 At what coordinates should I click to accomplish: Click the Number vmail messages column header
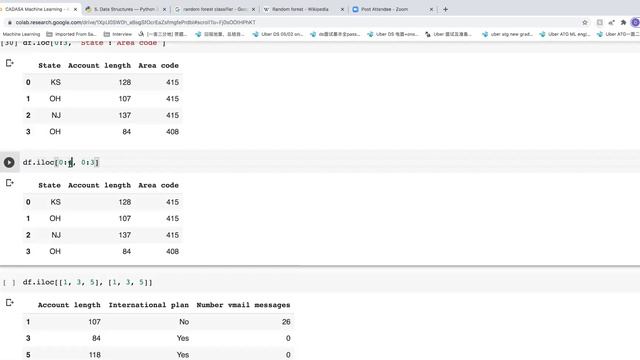243,305
